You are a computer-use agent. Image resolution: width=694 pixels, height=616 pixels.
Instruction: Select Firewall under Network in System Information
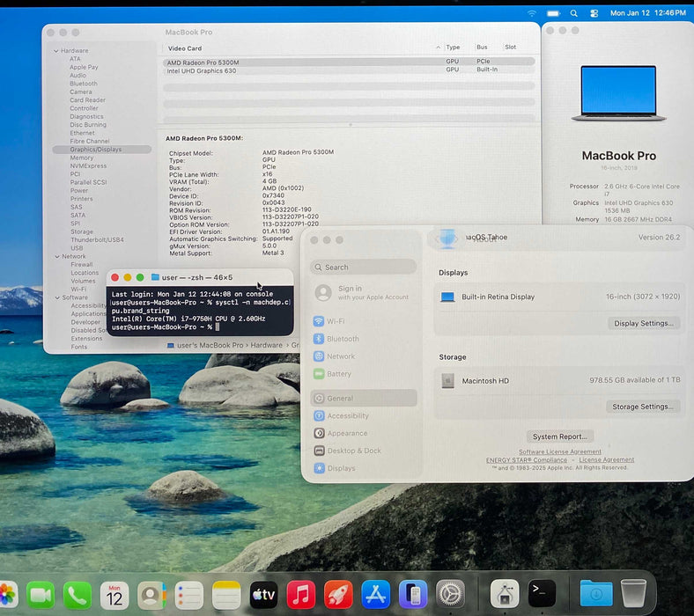click(x=82, y=265)
